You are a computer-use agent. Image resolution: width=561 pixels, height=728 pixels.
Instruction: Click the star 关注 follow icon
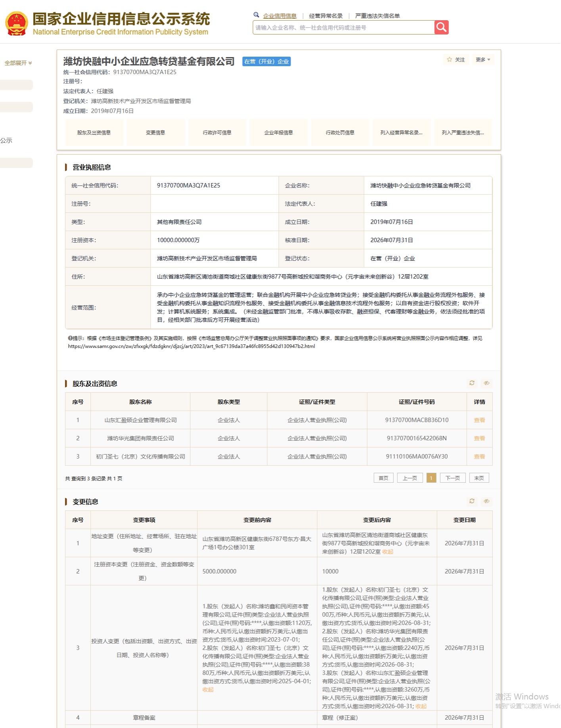click(x=449, y=59)
